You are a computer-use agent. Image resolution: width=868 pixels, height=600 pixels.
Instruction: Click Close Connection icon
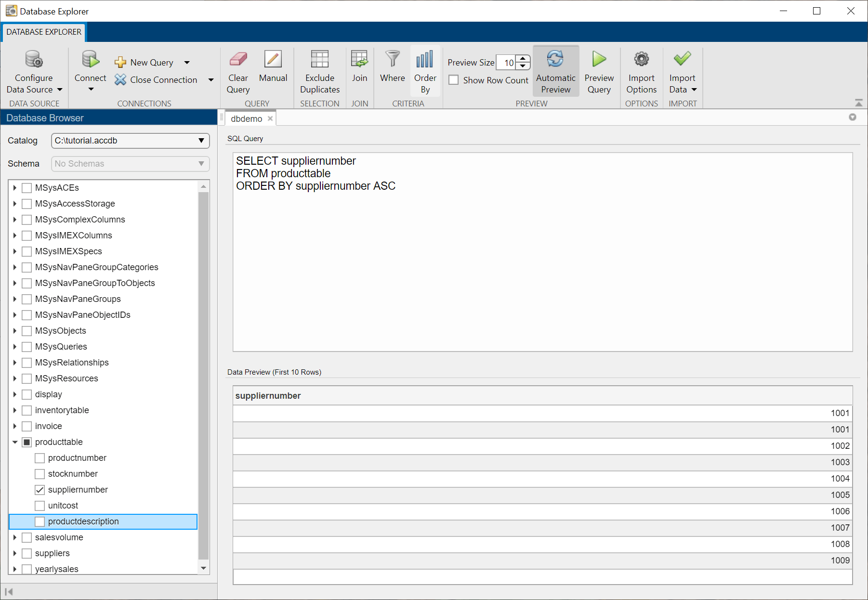pos(120,80)
